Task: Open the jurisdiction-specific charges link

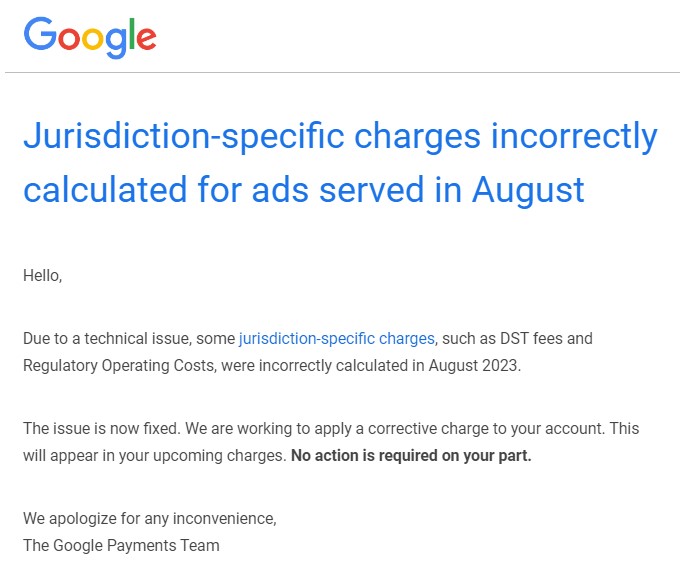Action: 336,338
